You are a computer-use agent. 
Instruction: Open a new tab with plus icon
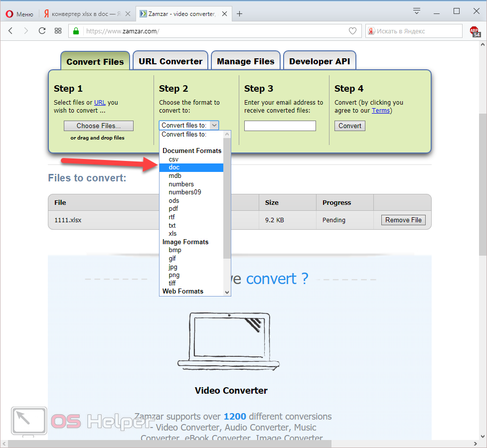click(x=239, y=14)
